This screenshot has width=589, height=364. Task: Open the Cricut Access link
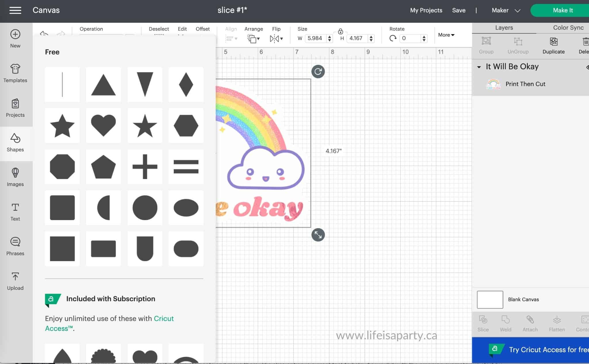click(109, 323)
